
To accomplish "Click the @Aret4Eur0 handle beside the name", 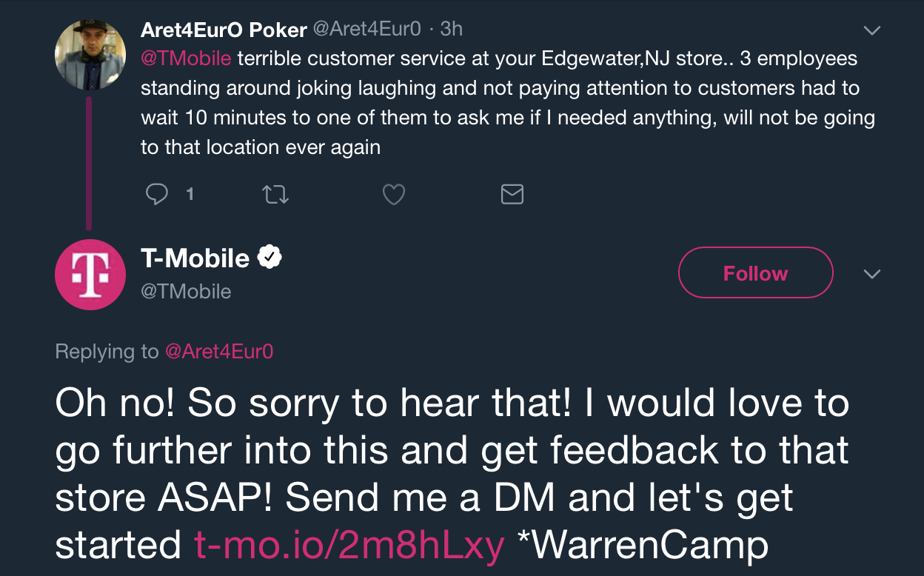I will pos(367,29).
